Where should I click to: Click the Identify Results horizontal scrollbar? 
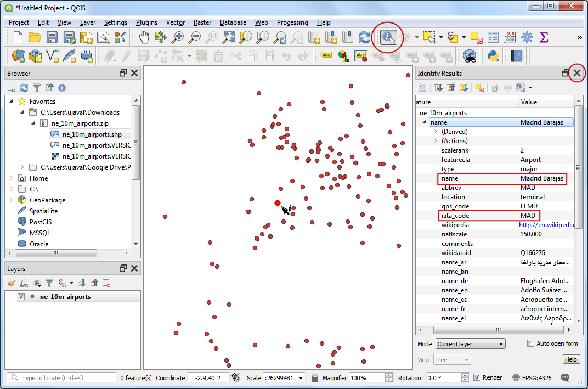point(497,330)
